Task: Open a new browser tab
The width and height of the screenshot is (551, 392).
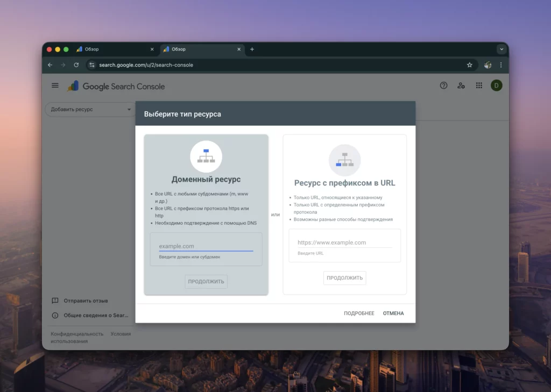Action: pos(252,49)
